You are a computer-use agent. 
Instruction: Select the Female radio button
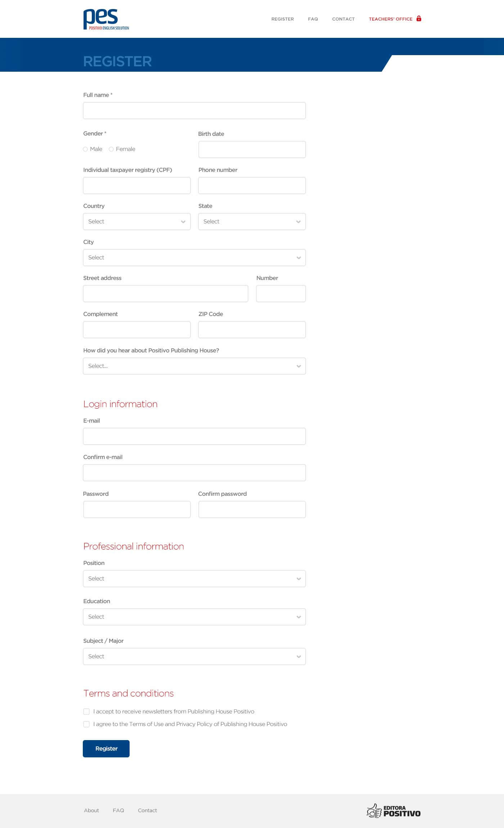(111, 149)
